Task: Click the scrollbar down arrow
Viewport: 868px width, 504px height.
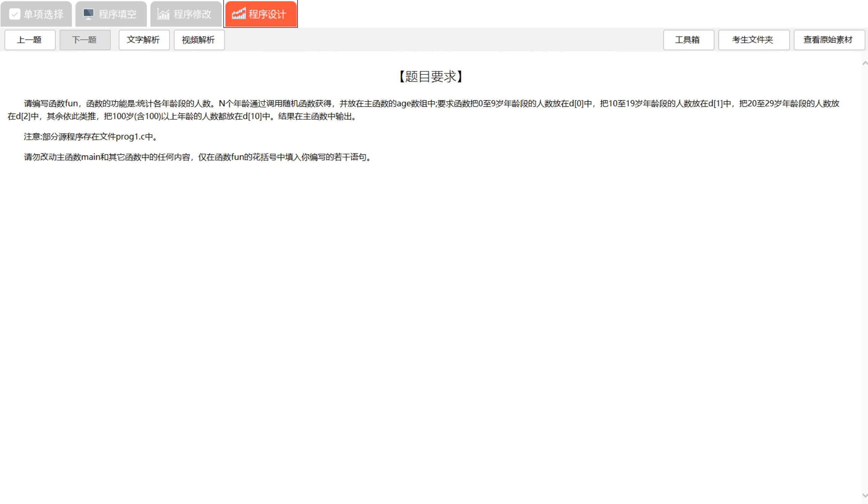Action: (865, 495)
